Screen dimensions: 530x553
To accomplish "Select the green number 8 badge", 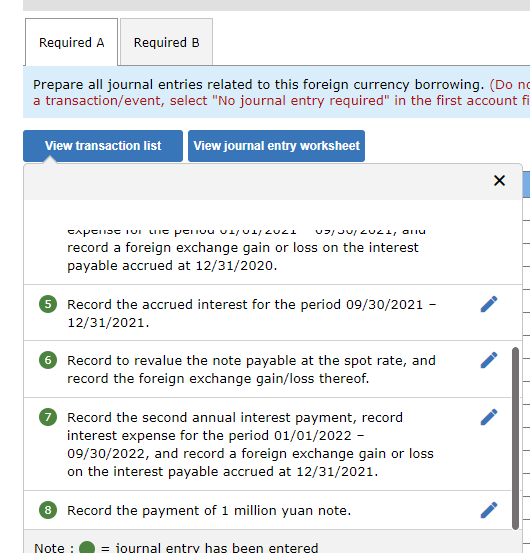I will click(x=48, y=510).
